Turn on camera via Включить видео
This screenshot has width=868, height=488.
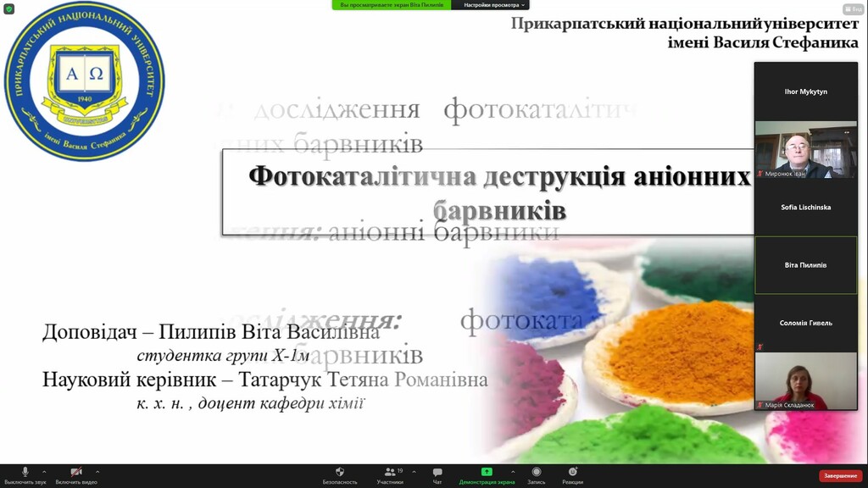click(x=76, y=475)
